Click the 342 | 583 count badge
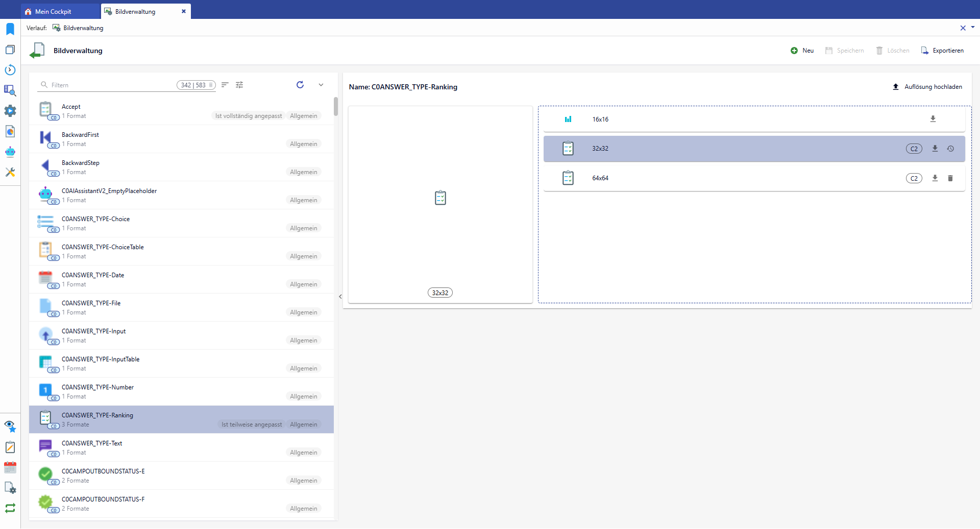 [x=196, y=85]
